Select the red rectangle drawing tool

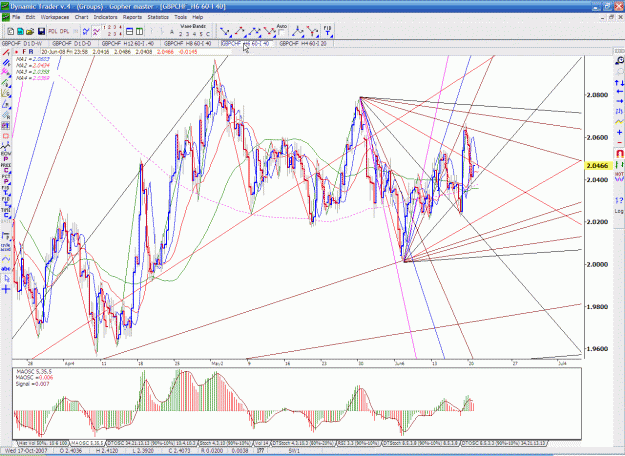tap(6, 136)
